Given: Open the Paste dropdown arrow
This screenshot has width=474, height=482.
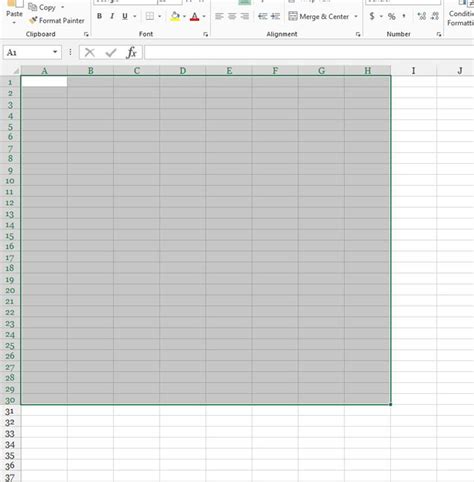Looking at the screenshot, I should [14, 23].
